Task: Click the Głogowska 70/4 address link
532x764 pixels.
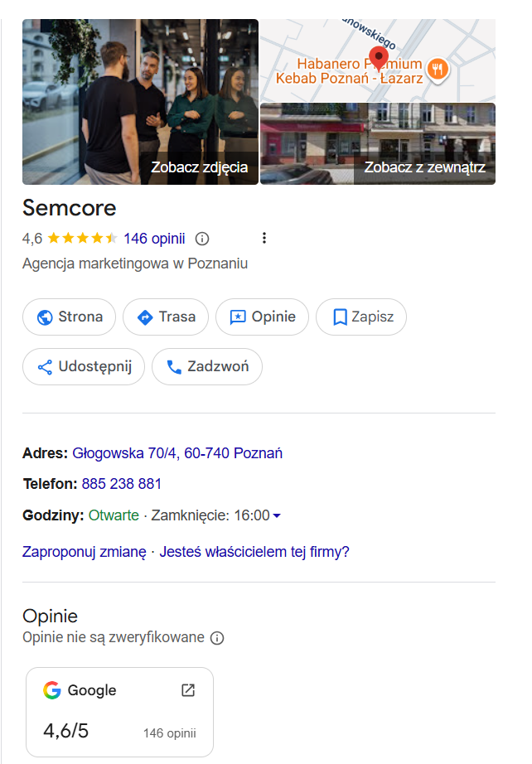Action: pos(177,453)
